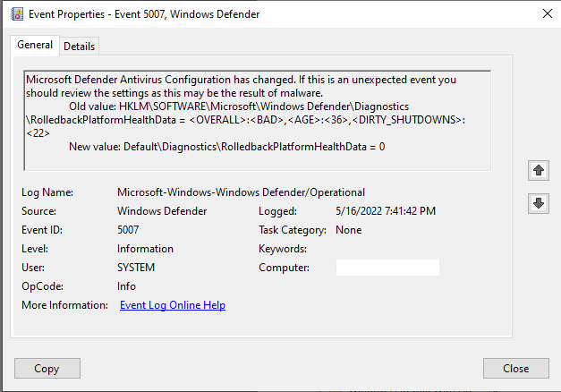The width and height of the screenshot is (561, 392).
Task: Click the up arrow for previous event
Action: coord(539,170)
